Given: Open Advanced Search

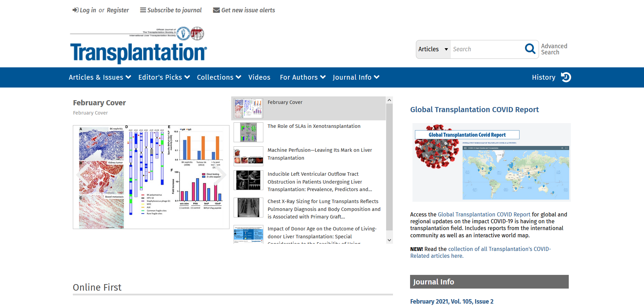Looking at the screenshot, I should (554, 49).
